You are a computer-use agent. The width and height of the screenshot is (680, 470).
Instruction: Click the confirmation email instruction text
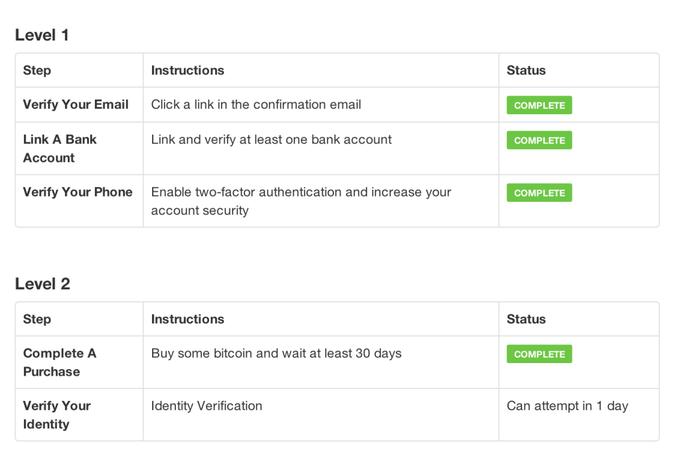(x=256, y=104)
